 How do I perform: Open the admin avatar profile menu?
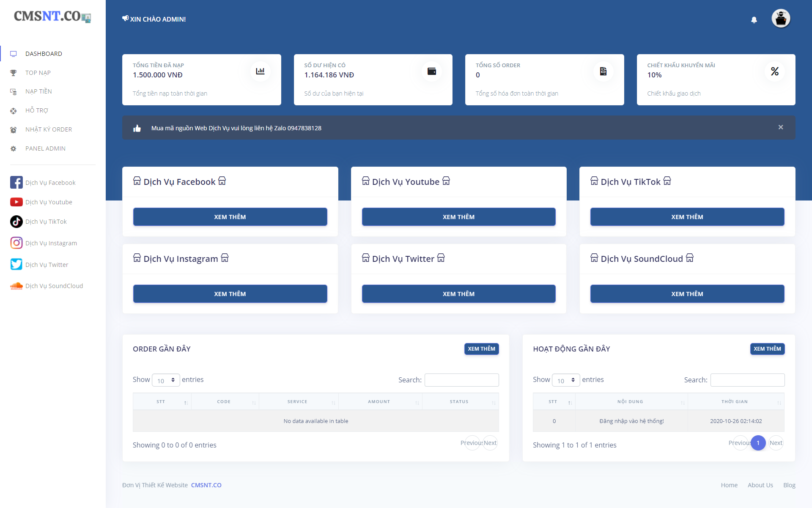[780, 19]
